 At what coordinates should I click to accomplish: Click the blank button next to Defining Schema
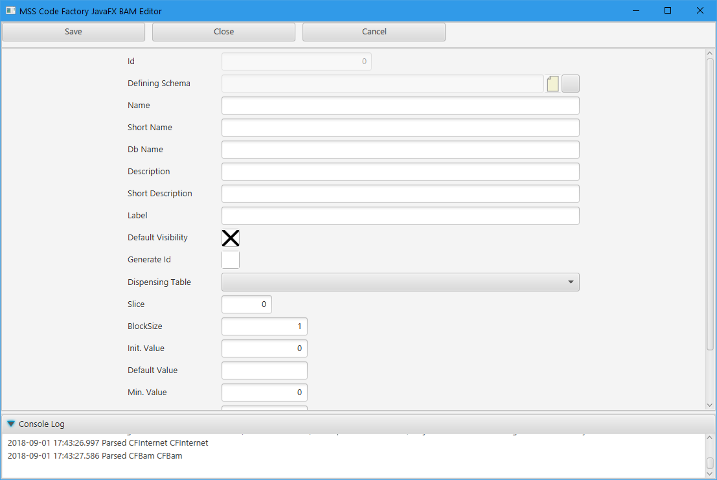(x=571, y=84)
